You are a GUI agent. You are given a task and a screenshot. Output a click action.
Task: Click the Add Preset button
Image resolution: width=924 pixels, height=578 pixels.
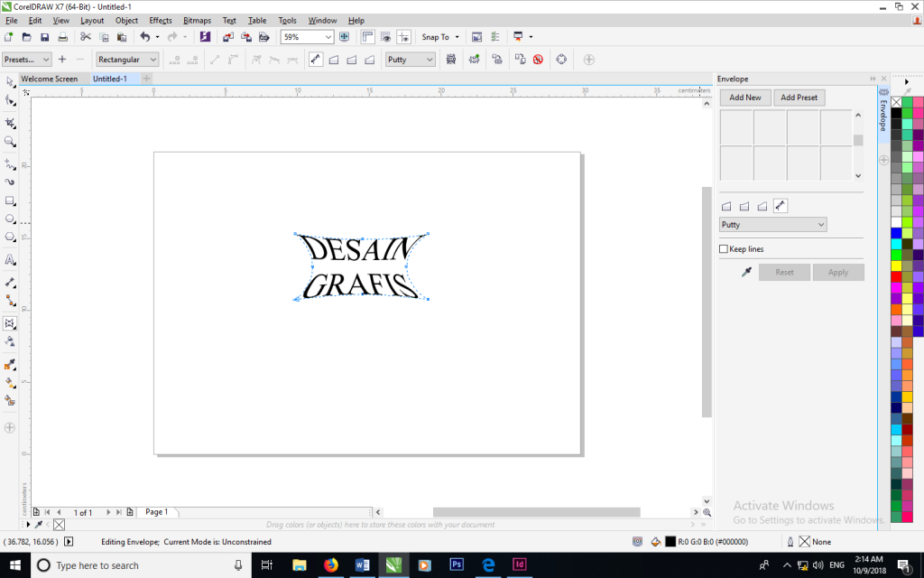click(799, 98)
